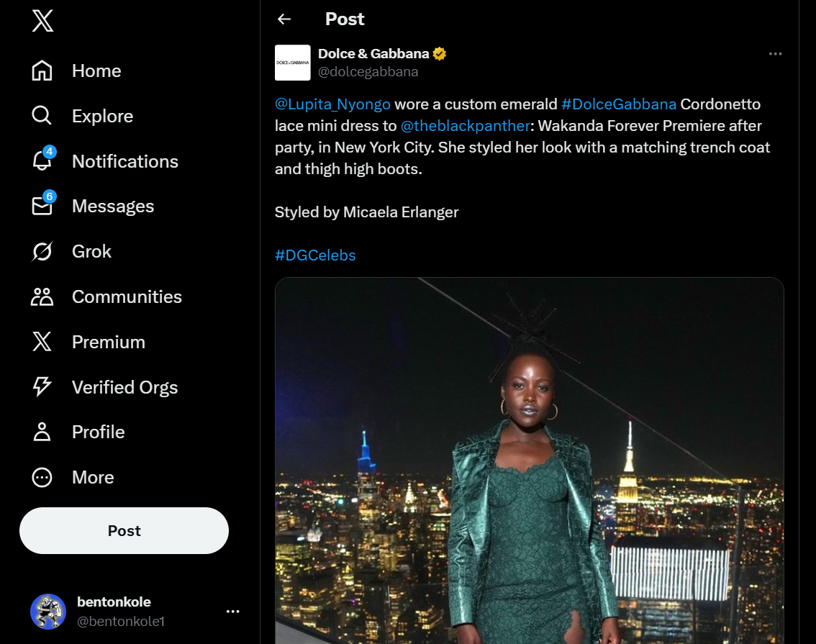Open the @Lupita_Nyongo mention link

(332, 104)
